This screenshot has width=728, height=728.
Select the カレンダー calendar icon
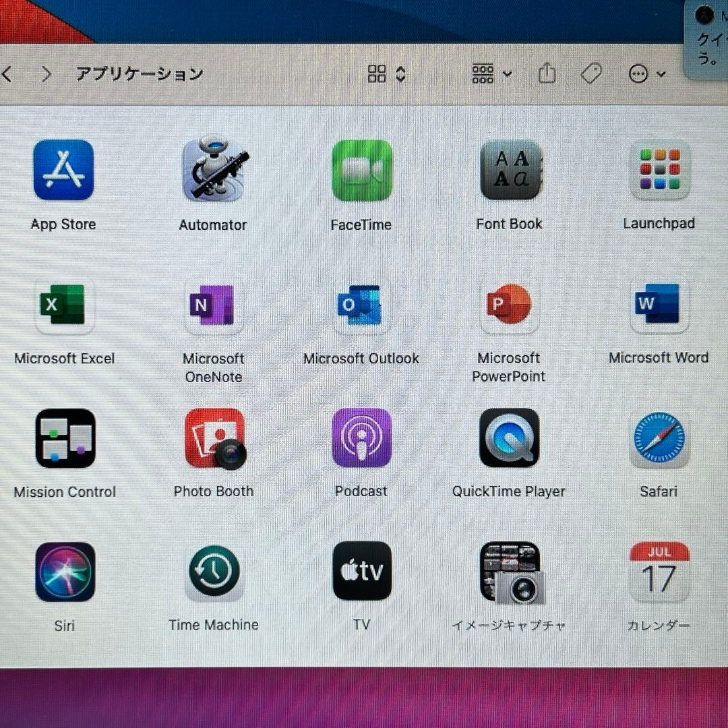[659, 572]
